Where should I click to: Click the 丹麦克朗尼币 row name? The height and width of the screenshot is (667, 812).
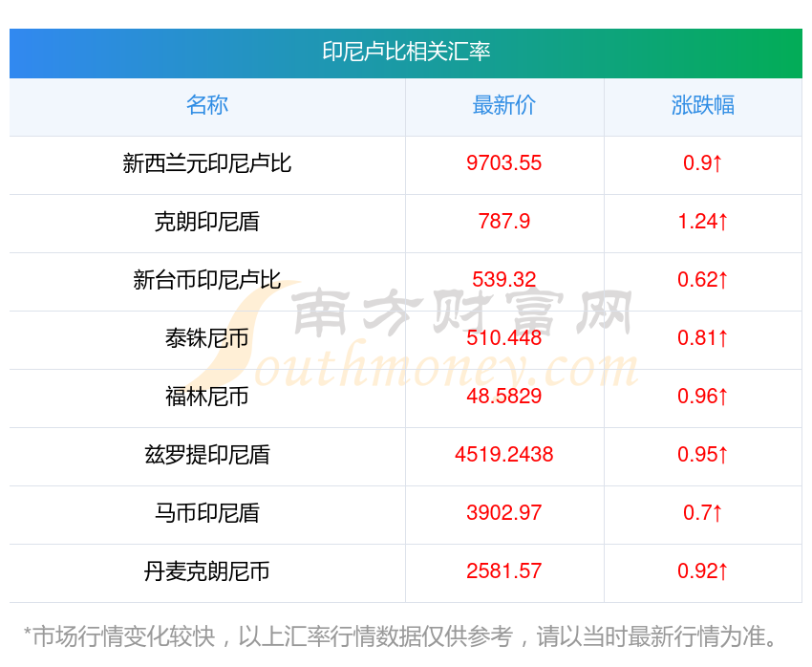tap(207, 571)
